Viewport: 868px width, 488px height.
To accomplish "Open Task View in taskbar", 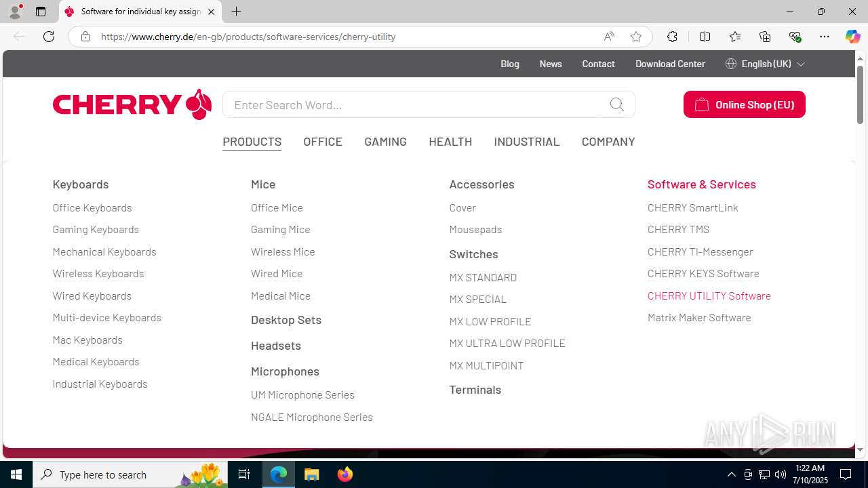I will coord(244,474).
